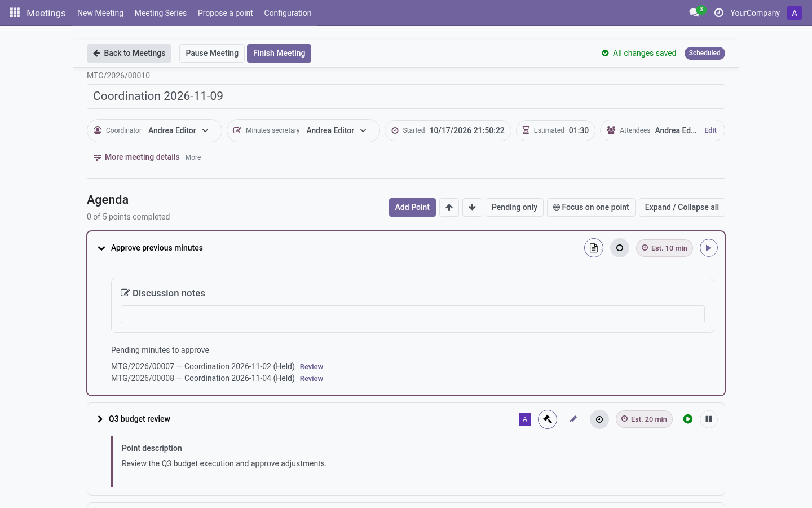The height and width of the screenshot is (508, 812).
Task: Open document icon on Approve previous minutes
Action: 594,248
